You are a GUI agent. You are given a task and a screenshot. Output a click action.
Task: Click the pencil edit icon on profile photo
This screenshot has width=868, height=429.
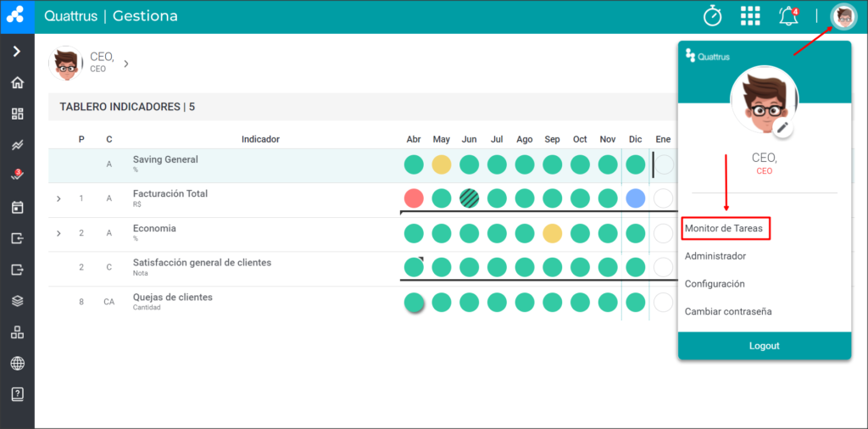782,128
